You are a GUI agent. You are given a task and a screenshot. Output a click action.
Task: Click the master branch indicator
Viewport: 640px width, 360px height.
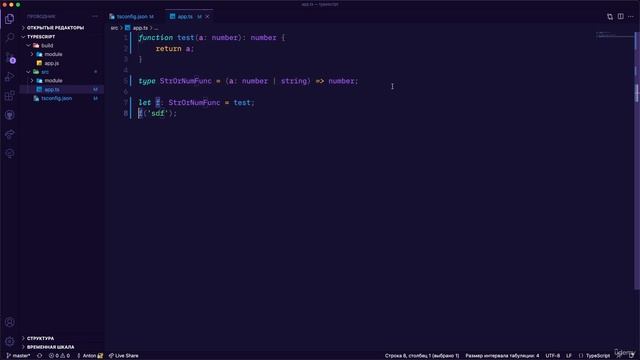pyautogui.click(x=19, y=356)
